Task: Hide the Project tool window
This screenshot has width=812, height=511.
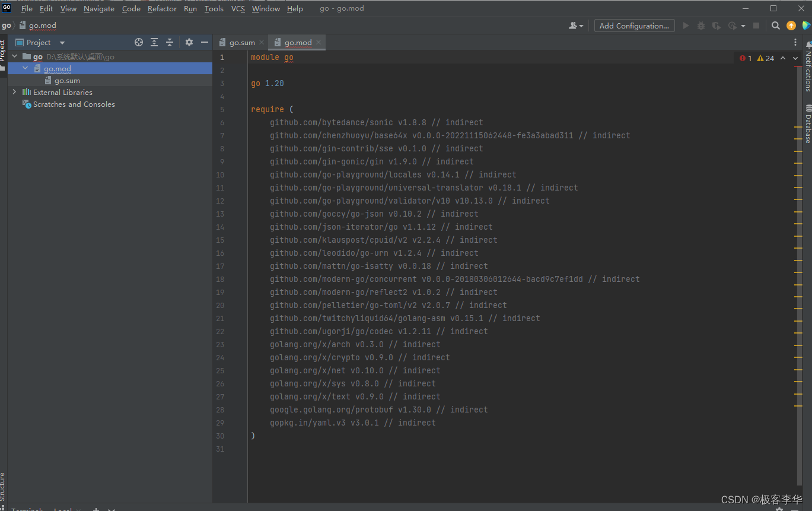Action: click(205, 42)
